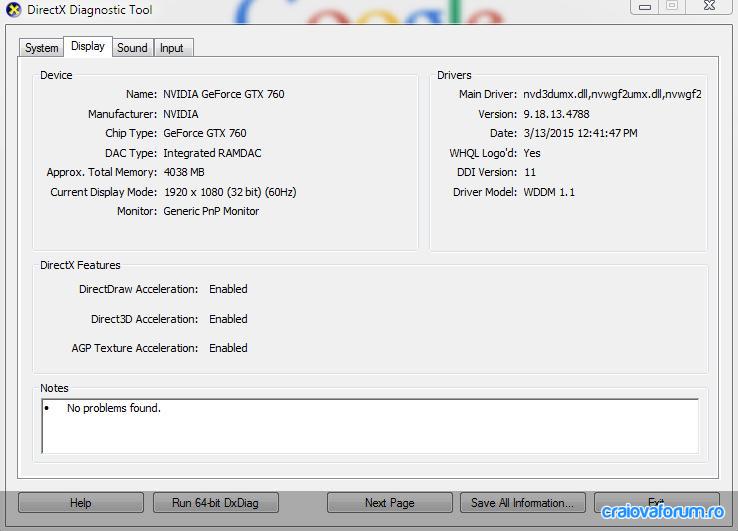Select the Display tab
This screenshot has width=738, height=531.
(88, 46)
